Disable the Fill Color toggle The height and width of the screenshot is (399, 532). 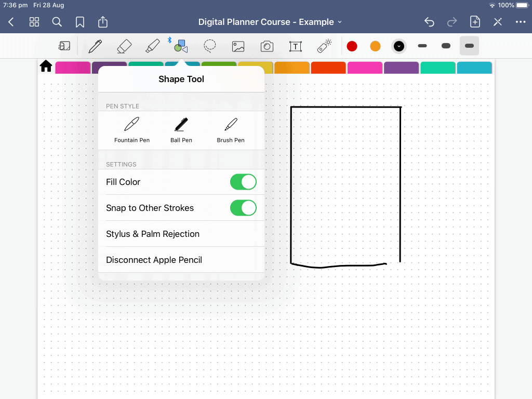243,182
